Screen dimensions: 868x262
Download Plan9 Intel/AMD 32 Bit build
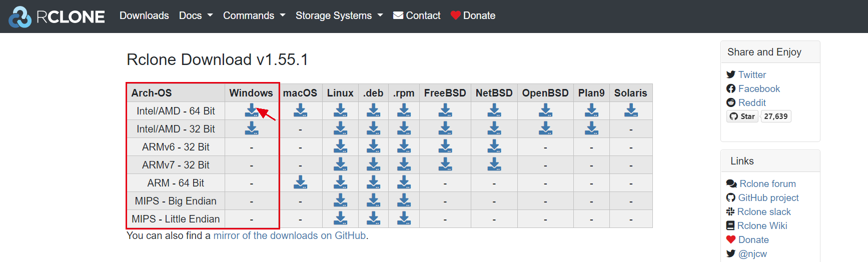click(x=591, y=128)
